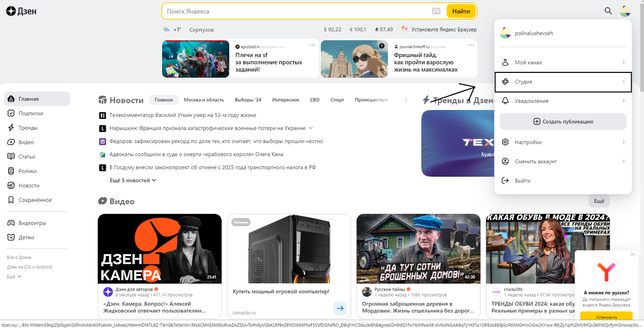The height and width of the screenshot is (328, 644).
Task: Click the $ 92,22 exchange rate
Action: tap(332, 29)
